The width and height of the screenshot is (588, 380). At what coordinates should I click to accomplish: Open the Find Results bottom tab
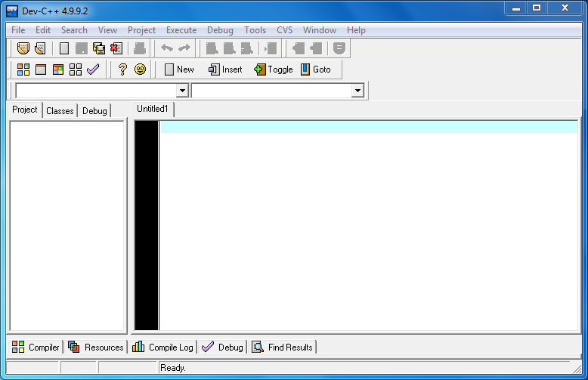click(x=283, y=348)
